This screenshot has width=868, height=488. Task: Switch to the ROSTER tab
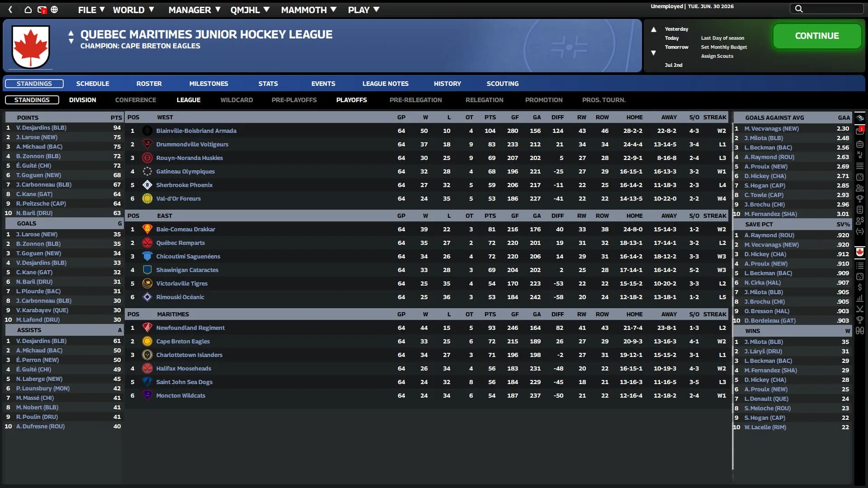149,84
